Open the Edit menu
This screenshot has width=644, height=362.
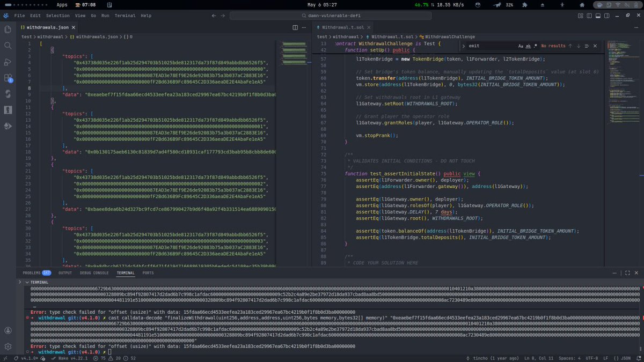(35, 16)
